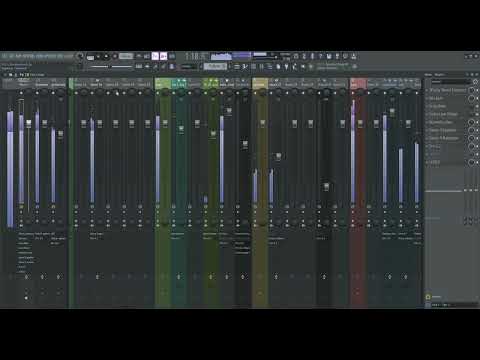Grab the volume fader of the olive green track
Image resolution: width=480 pixels, height=360 pixels.
pos(213,134)
